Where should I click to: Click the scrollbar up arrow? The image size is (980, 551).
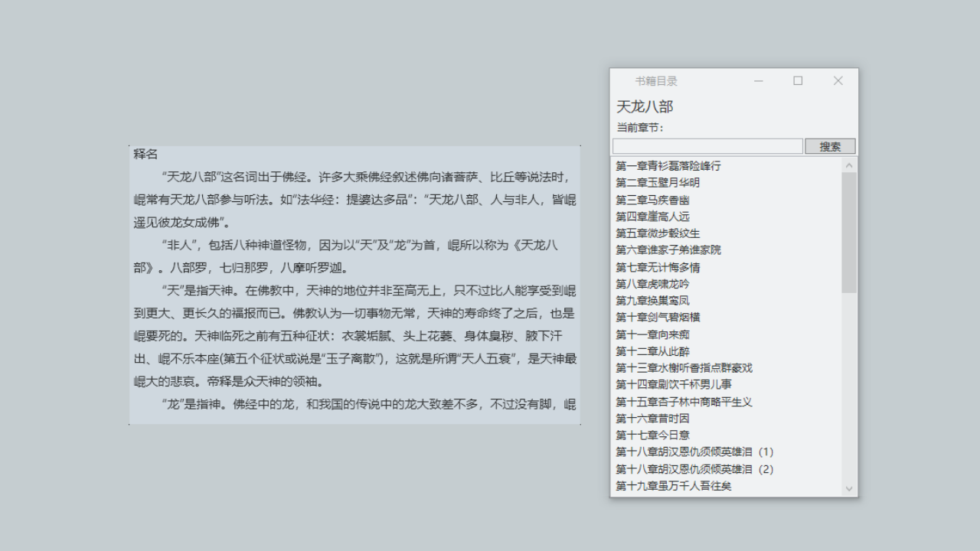(849, 164)
